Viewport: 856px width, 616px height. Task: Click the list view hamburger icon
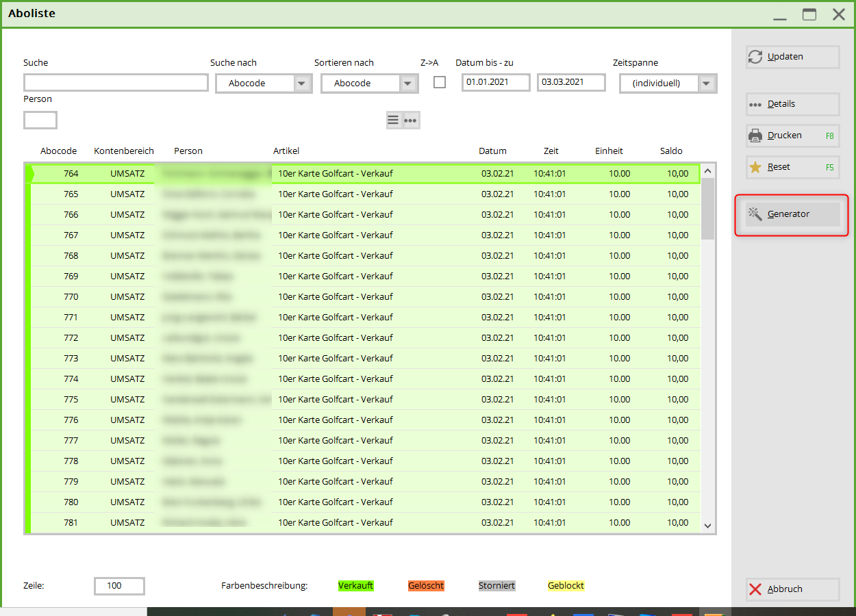[x=393, y=120]
